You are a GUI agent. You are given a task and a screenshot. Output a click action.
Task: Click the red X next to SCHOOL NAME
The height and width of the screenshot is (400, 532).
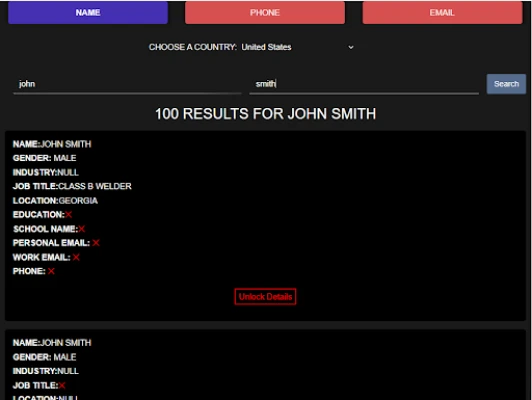82,229
